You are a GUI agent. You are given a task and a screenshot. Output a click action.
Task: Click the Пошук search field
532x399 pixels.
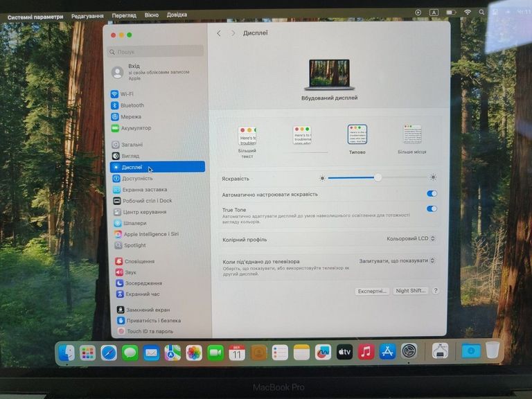[x=156, y=51]
